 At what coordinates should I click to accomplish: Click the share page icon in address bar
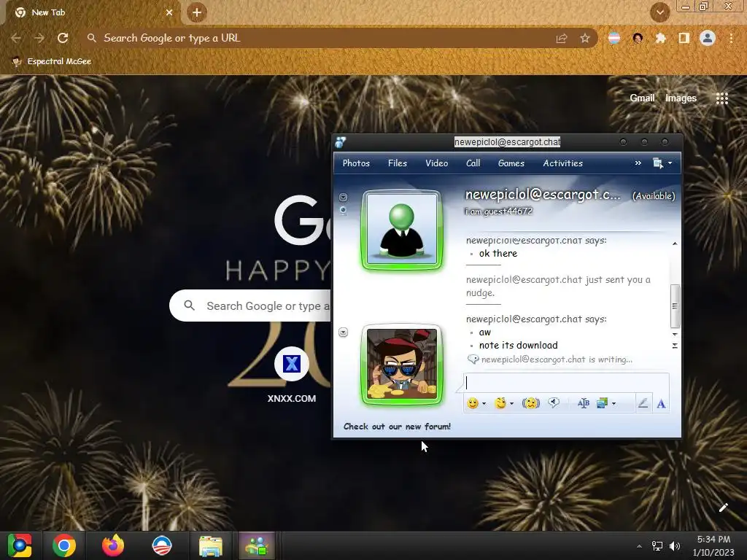pos(562,38)
